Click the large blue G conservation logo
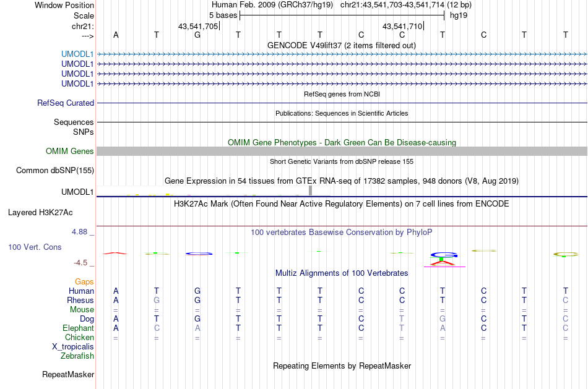 [x=444, y=255]
